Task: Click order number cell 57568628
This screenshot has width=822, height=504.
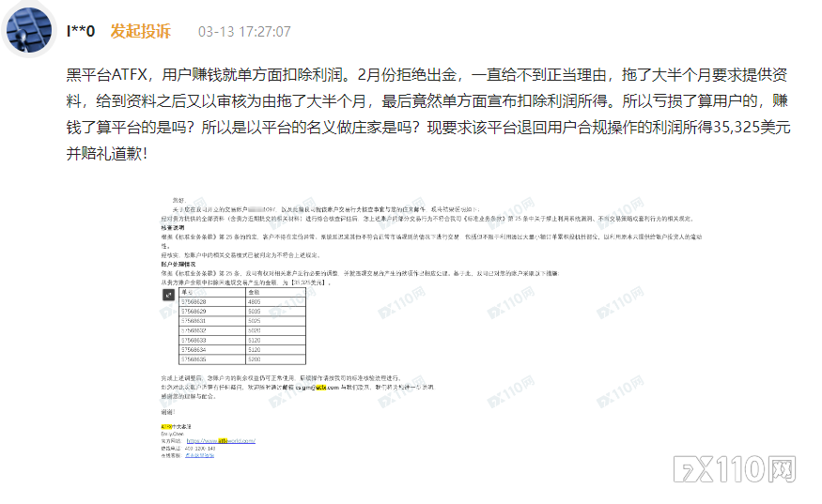Action: pyautogui.click(x=213, y=302)
